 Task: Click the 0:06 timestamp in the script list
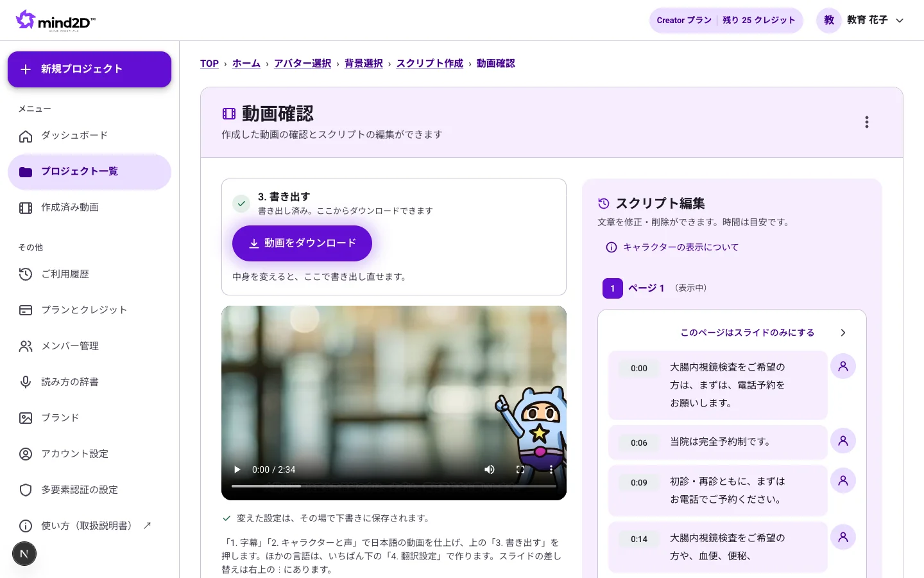pyautogui.click(x=639, y=443)
